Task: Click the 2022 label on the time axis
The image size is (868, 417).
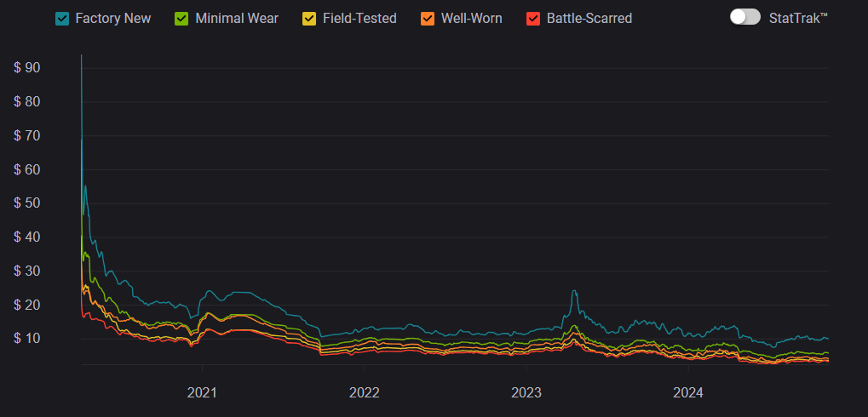Action: pos(364,393)
